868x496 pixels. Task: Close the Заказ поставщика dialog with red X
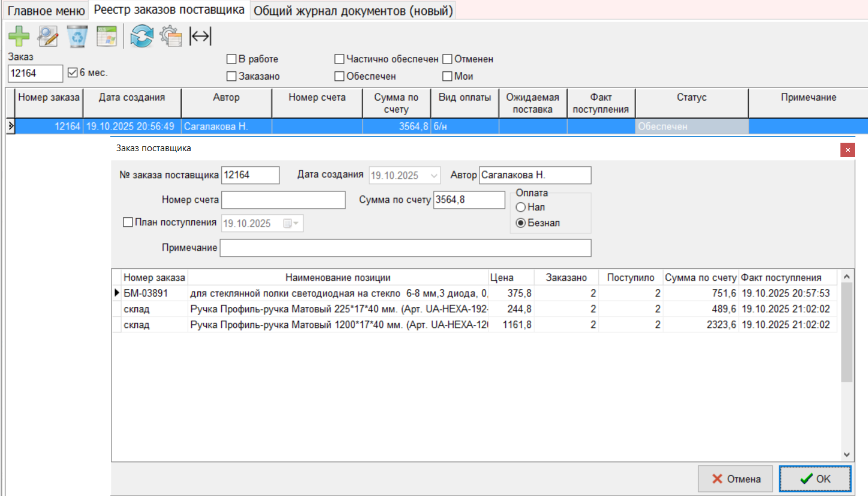pos(847,150)
